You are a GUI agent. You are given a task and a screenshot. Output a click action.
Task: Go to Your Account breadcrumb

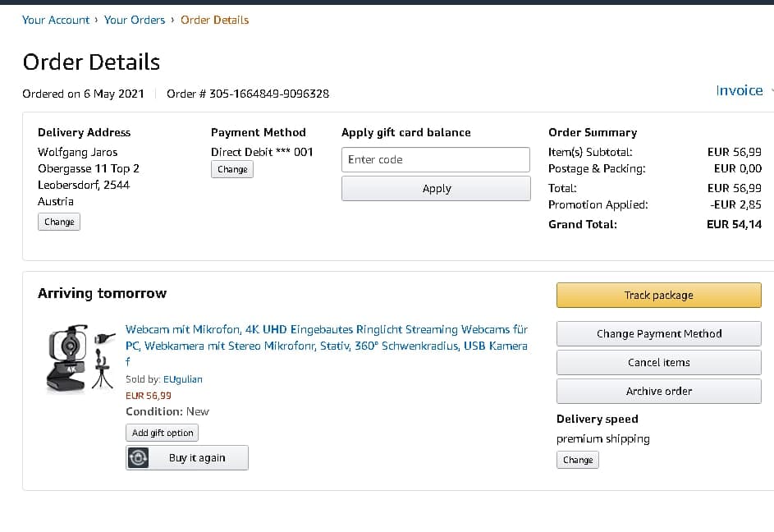tap(56, 20)
